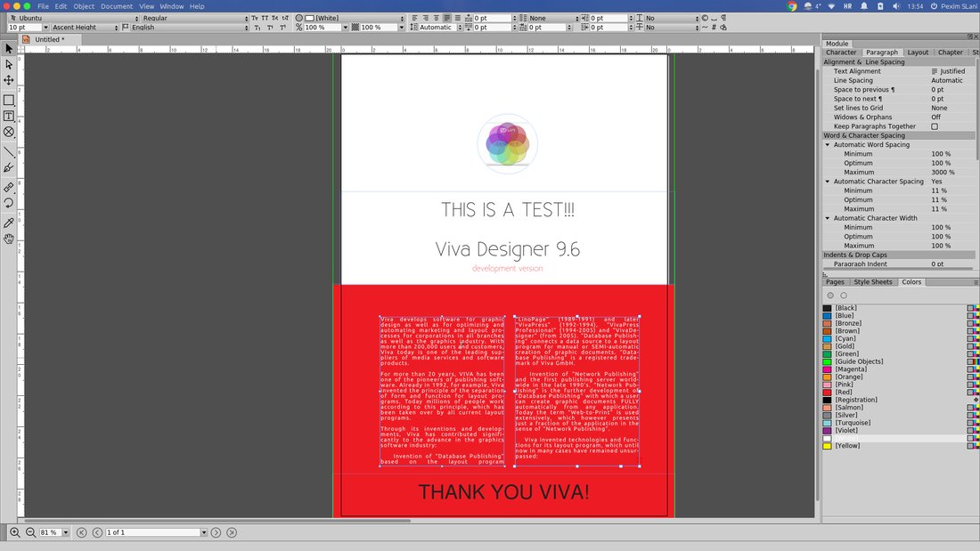Click the subscript T1 style icon
This screenshot has height=551, width=980.
pyautogui.click(x=257, y=28)
